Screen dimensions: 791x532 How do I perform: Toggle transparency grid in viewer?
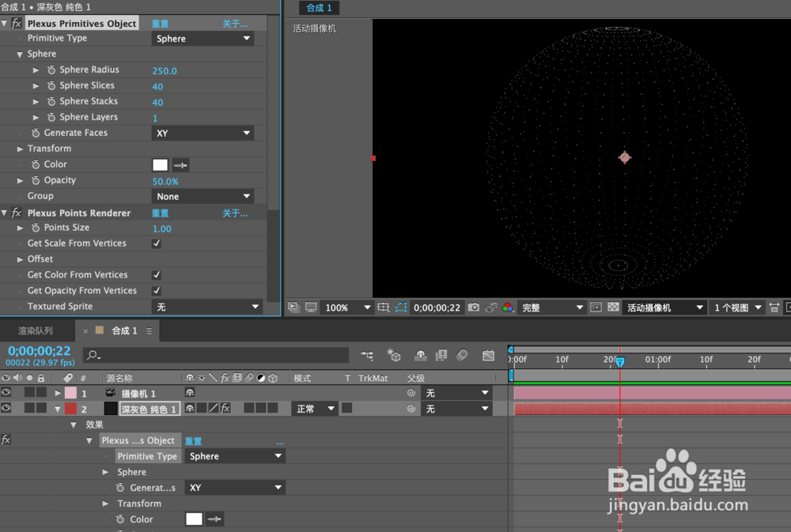(613, 307)
